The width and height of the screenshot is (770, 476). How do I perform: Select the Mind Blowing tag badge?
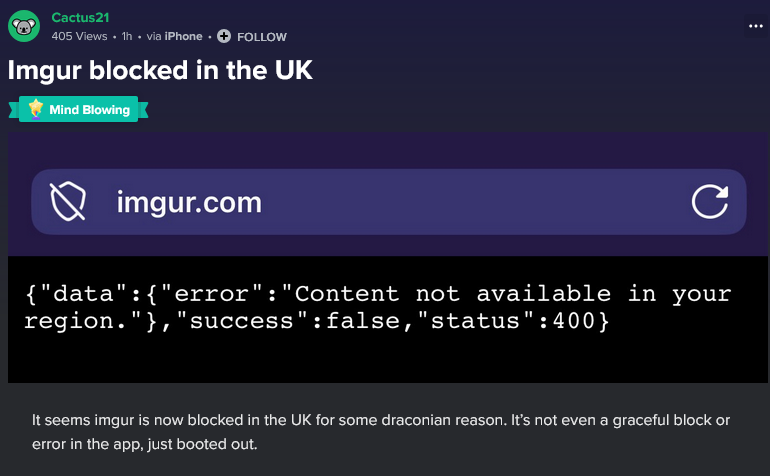tap(79, 109)
